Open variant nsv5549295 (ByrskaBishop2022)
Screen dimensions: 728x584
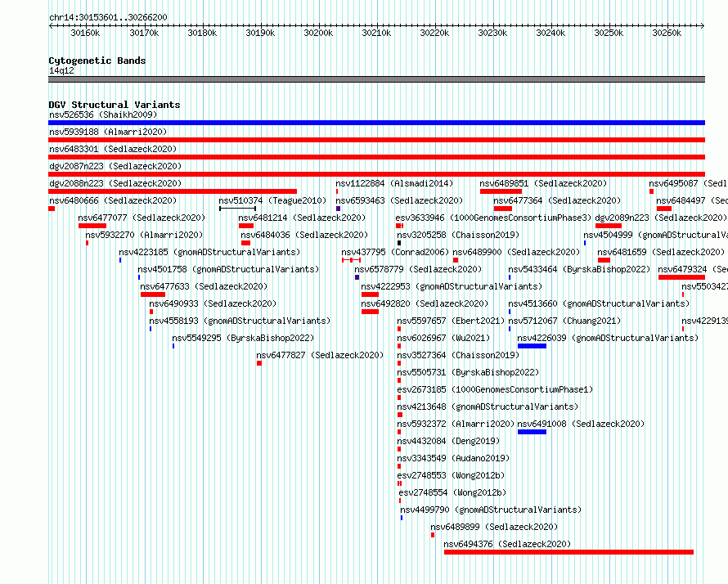(x=243, y=338)
